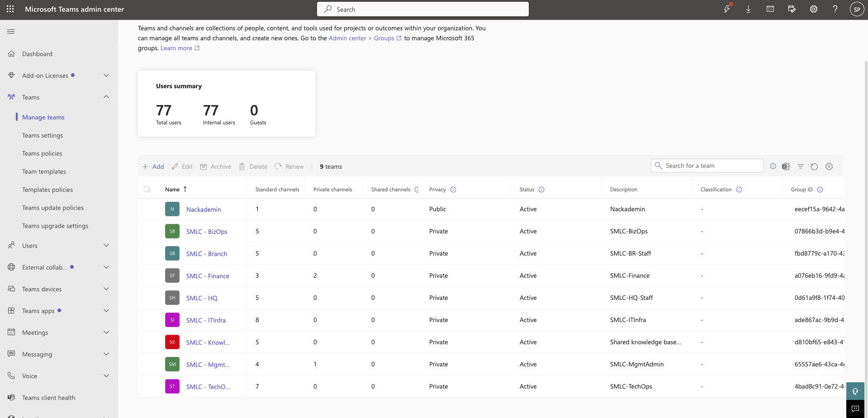Open the column settings gear icon
This screenshot has height=418, width=868.
point(829,166)
